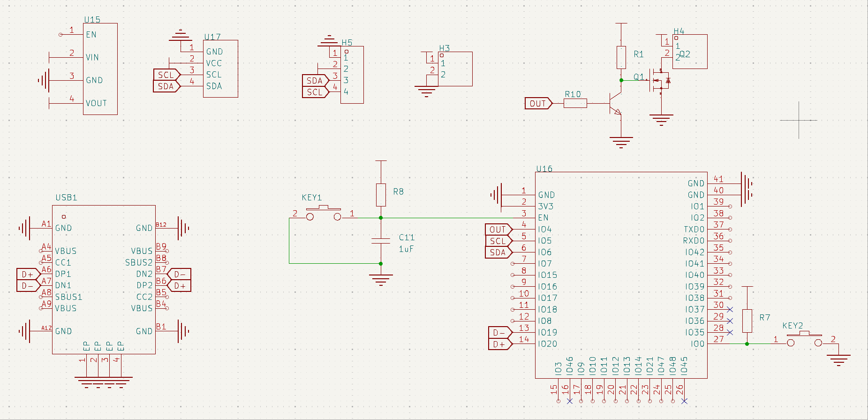Click the KEY1 push button symbol
This screenshot has width=868, height=420.
(x=324, y=213)
